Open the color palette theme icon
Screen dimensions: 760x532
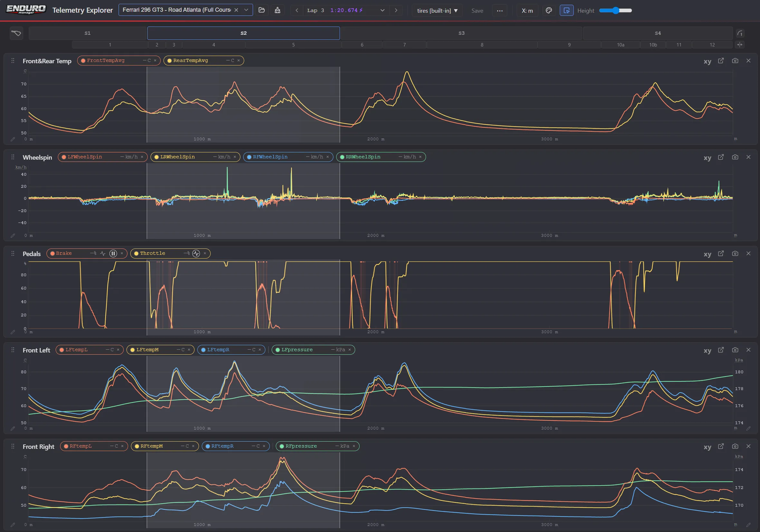pyautogui.click(x=549, y=10)
